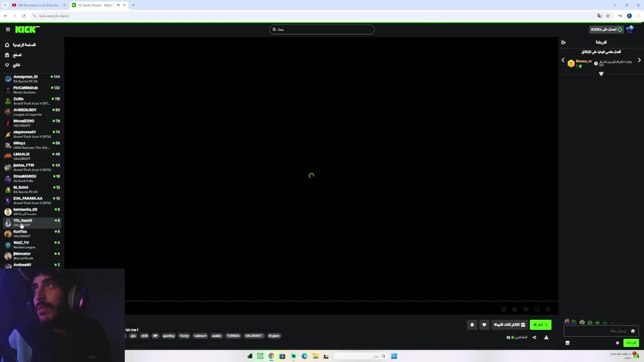
Task: Open WalZ_TV Rocket League stream
Action: [x=32, y=245]
